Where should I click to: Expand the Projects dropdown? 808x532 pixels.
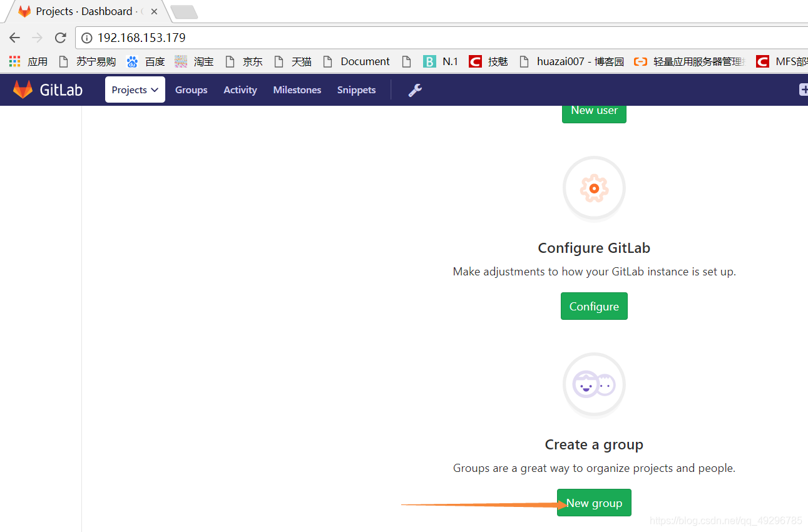[x=135, y=90]
